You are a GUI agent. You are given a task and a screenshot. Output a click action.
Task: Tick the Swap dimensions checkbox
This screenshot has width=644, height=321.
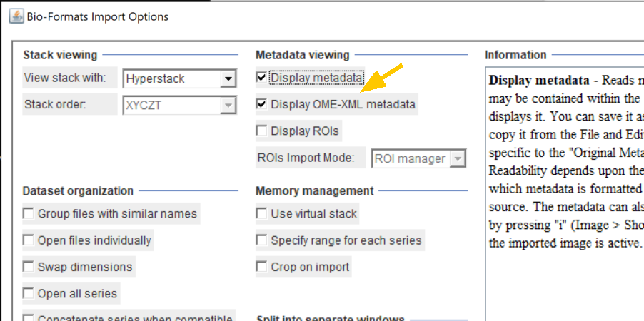pyautogui.click(x=29, y=267)
